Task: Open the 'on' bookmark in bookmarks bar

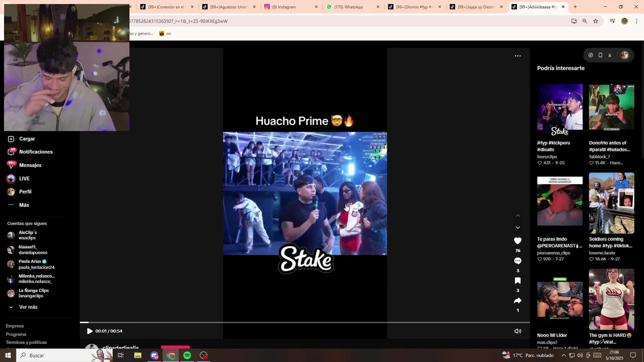Action: 165,34
